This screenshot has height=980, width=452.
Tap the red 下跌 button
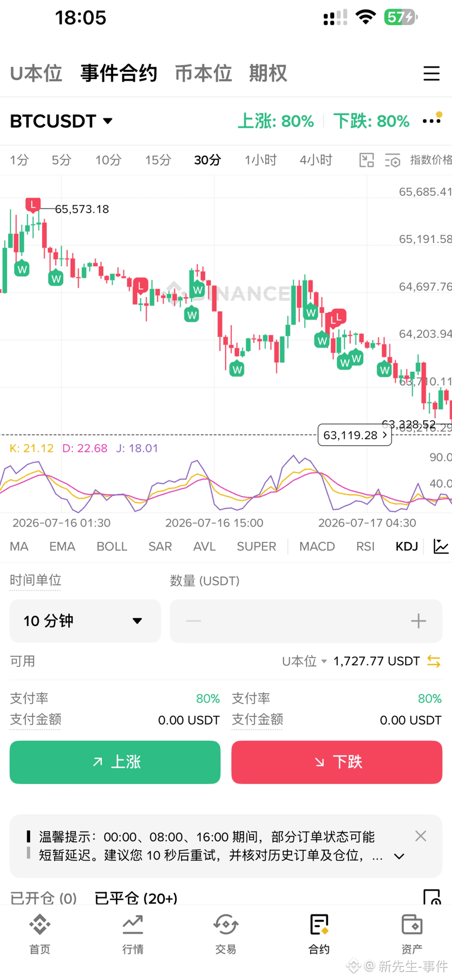tap(337, 762)
